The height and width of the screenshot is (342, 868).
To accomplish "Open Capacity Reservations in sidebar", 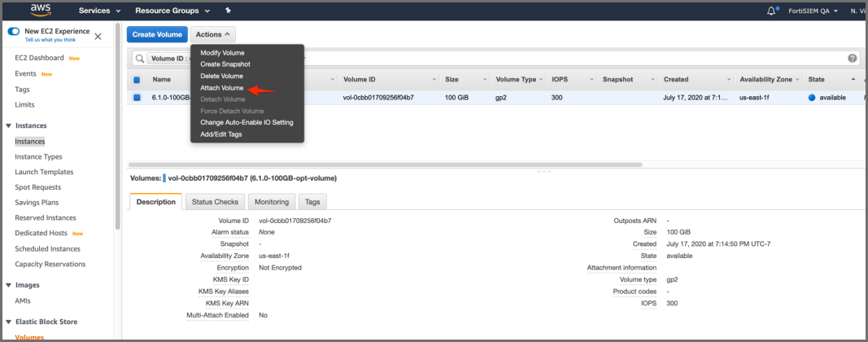I will pyautogui.click(x=50, y=264).
